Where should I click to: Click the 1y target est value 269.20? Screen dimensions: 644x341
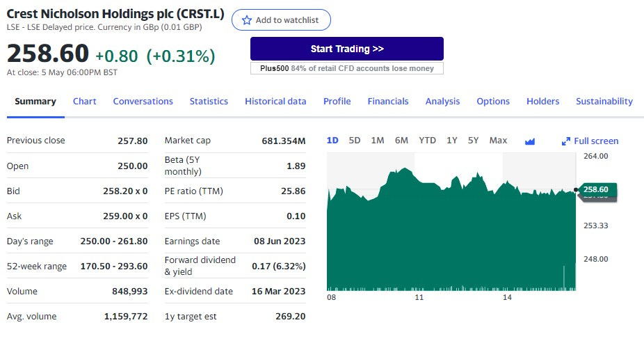pos(291,317)
